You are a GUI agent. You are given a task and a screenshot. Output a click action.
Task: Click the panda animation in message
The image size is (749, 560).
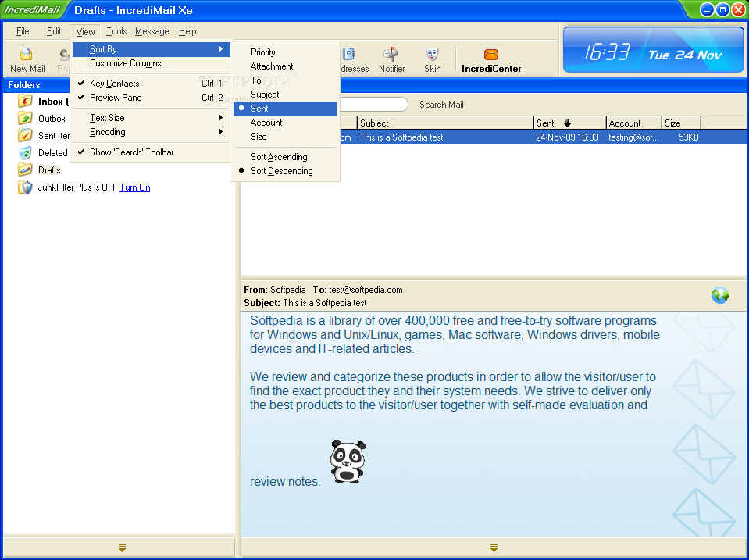(348, 461)
